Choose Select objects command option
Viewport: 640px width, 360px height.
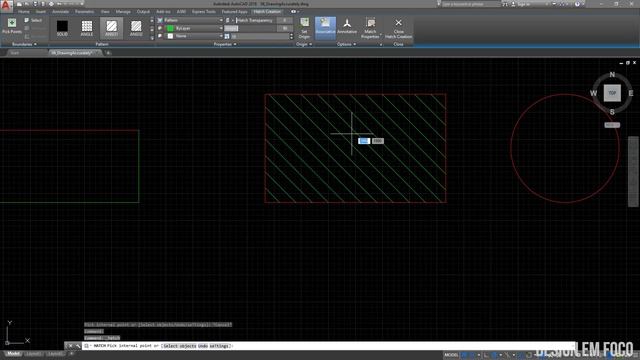(x=180, y=346)
